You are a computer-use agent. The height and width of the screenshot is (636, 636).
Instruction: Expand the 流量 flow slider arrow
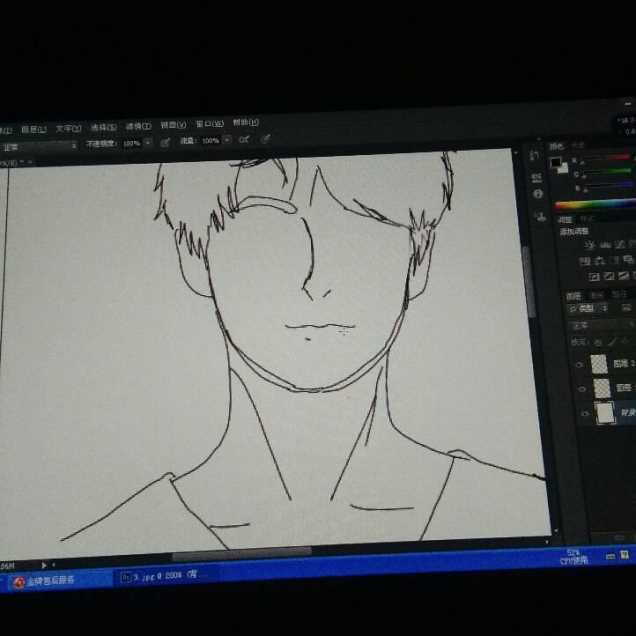pyautogui.click(x=227, y=140)
